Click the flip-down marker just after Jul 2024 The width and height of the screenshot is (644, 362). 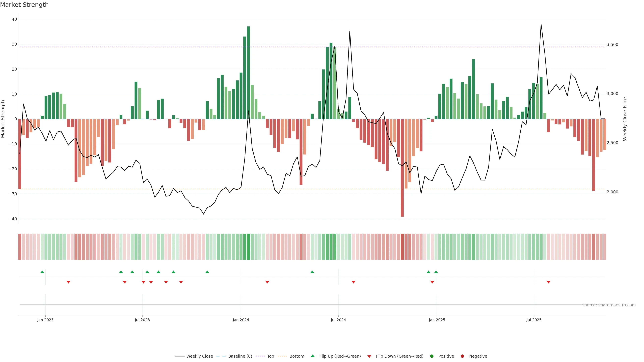(354, 282)
